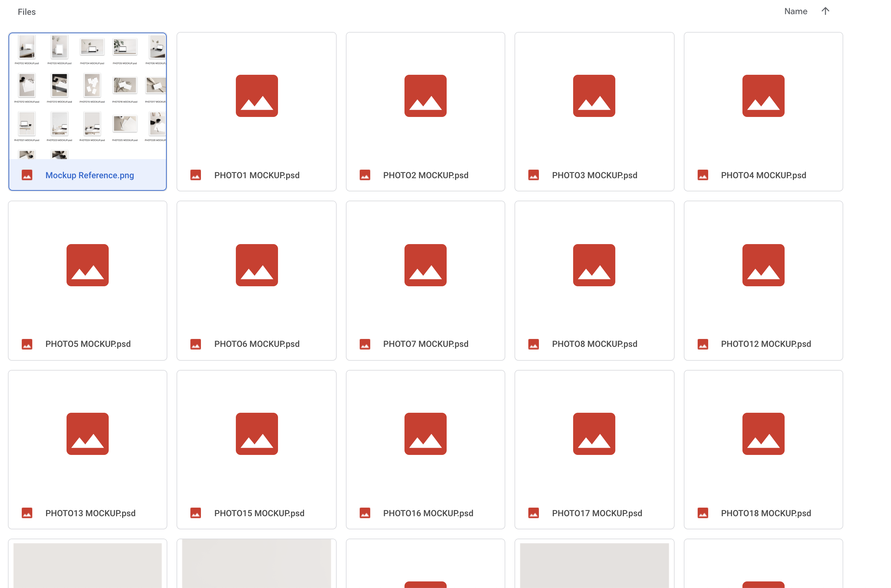Click the PHOTO13 MOCKUP.psd file name
The height and width of the screenshot is (588, 891).
[90, 513]
